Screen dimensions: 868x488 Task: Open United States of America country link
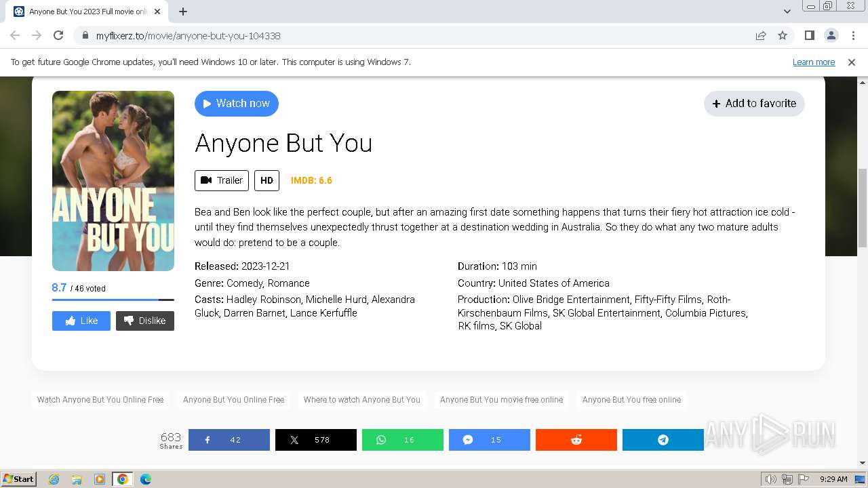point(554,283)
